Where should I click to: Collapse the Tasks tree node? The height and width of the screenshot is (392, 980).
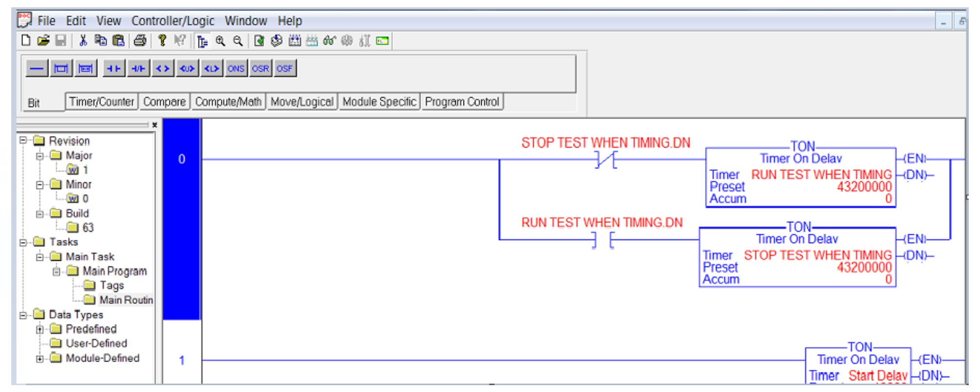[23, 242]
